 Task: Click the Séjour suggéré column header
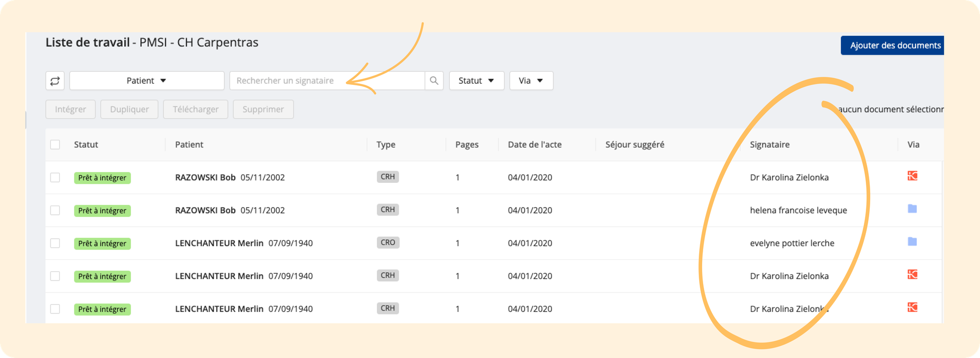click(635, 145)
